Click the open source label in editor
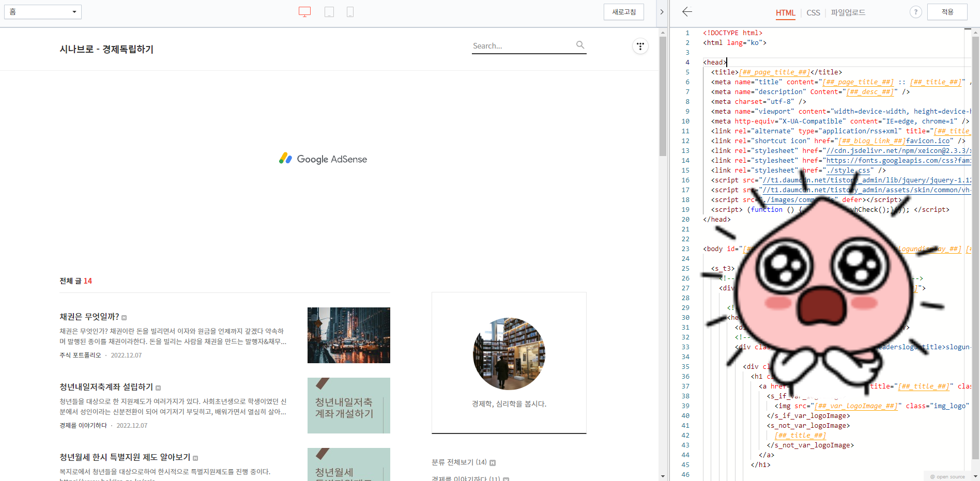 coord(947,477)
